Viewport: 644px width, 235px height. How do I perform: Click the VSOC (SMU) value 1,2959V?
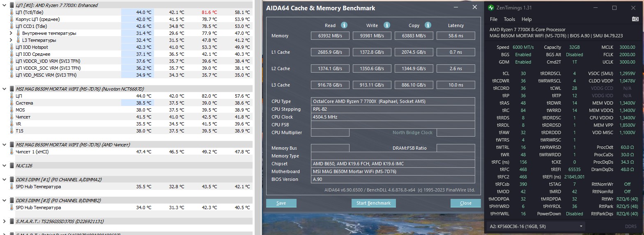click(x=627, y=73)
